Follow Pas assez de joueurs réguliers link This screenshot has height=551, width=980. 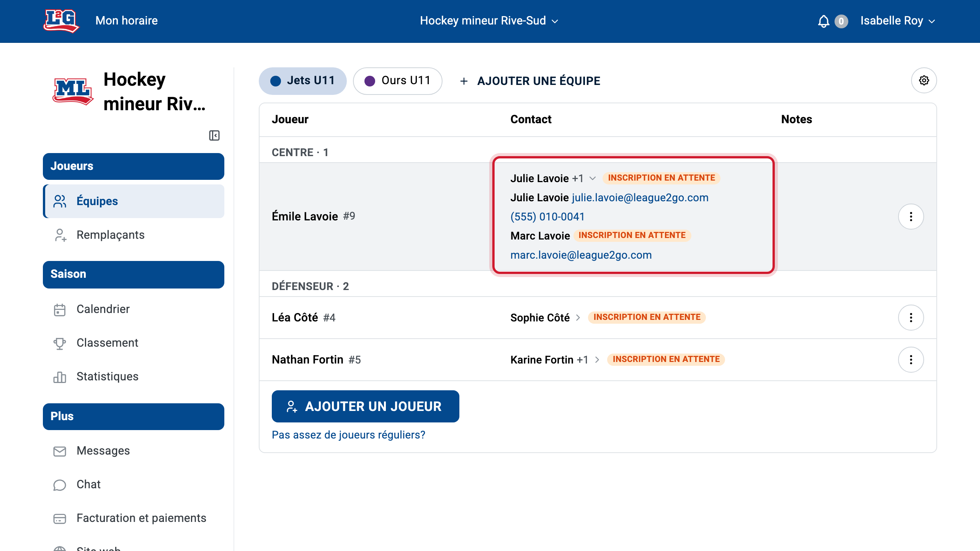tap(348, 435)
